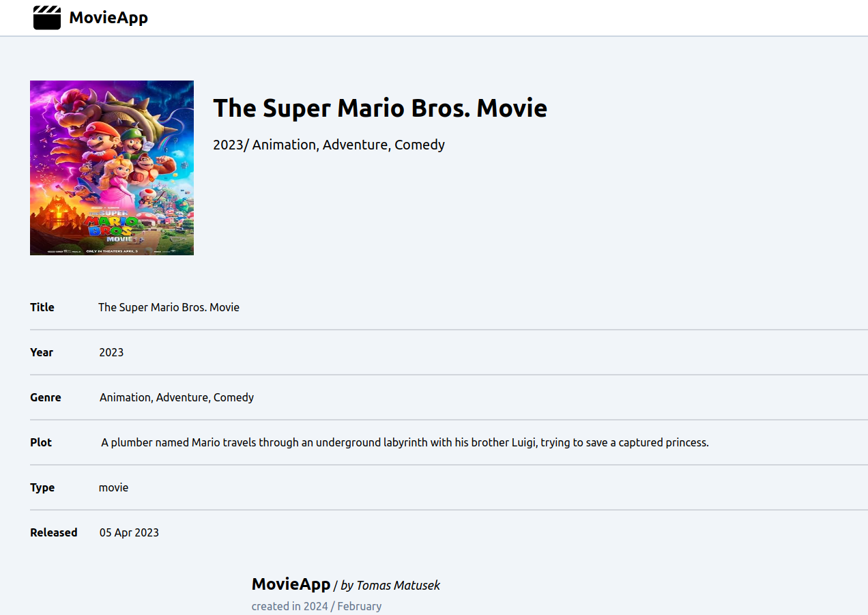This screenshot has height=615, width=868.
Task: Click the Type row label
Action: pos(42,487)
